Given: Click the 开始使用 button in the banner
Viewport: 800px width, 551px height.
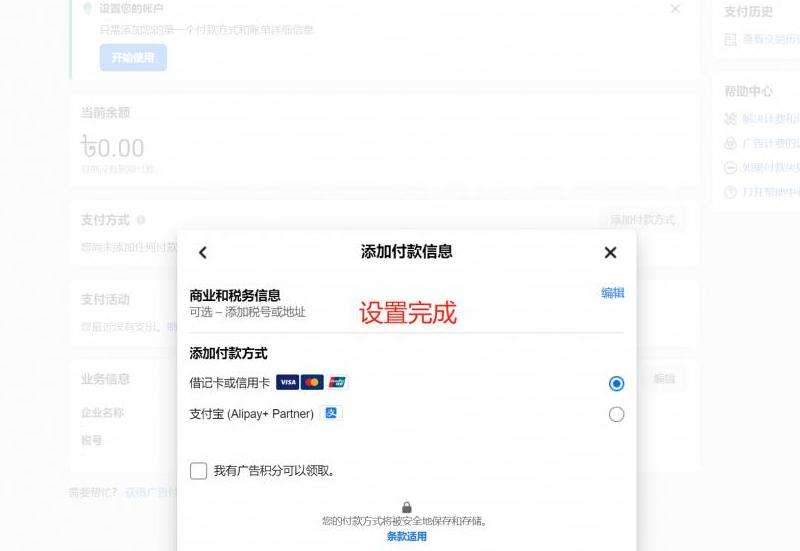Looking at the screenshot, I should pos(133,58).
